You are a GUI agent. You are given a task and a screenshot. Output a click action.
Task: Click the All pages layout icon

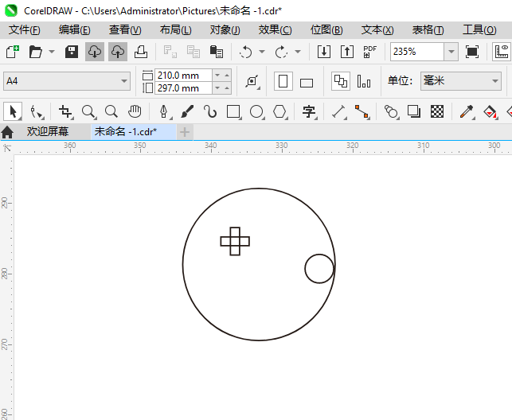[341, 81]
